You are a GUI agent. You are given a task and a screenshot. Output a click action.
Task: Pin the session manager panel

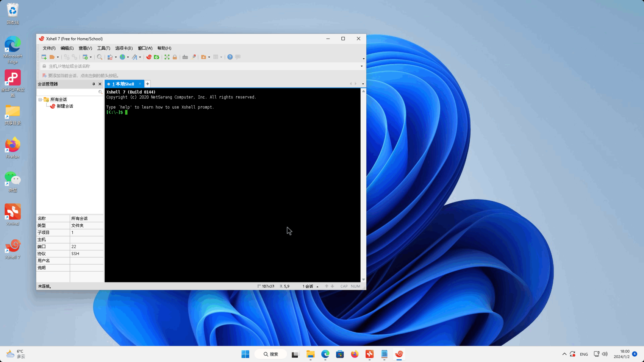(x=94, y=84)
